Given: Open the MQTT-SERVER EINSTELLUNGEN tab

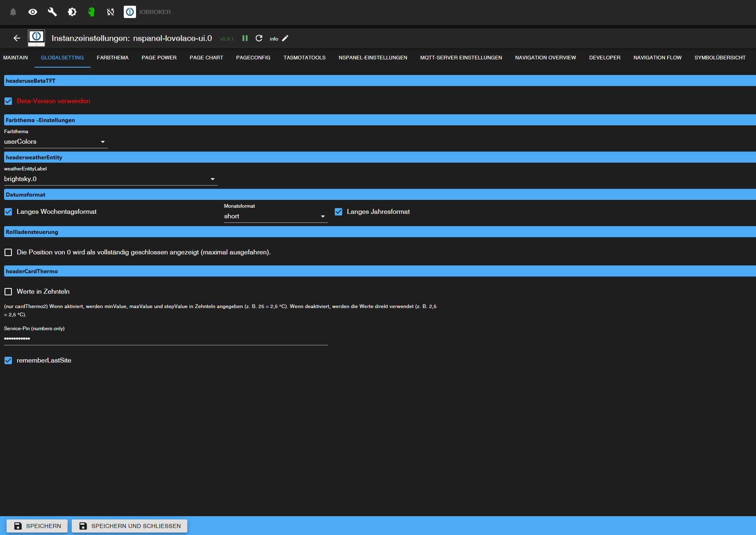Looking at the screenshot, I should 461,58.
